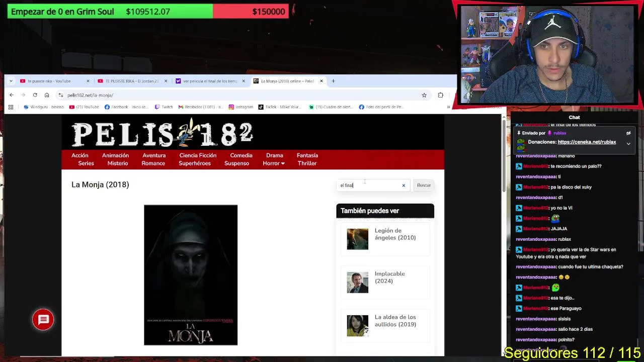Open the red floating chat bubble button
The image size is (644, 362).
pyautogui.click(x=43, y=320)
